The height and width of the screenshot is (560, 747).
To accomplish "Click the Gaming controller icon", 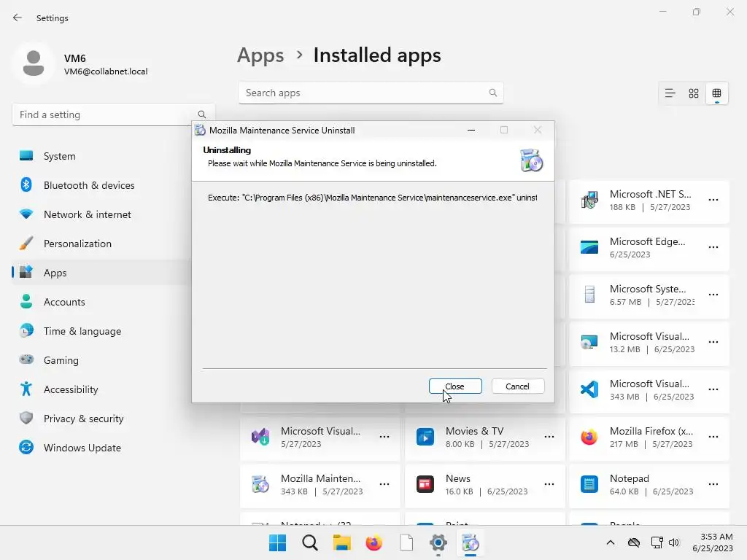I will tap(26, 359).
